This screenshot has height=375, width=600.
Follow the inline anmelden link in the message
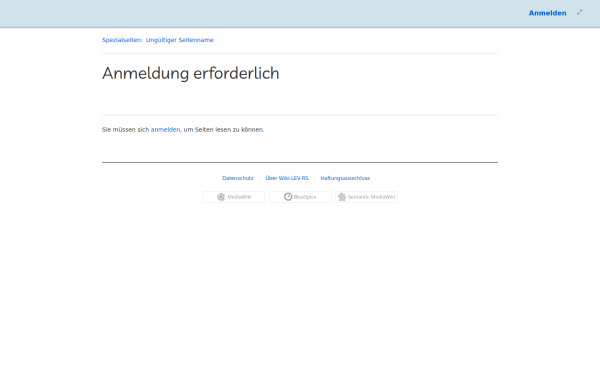click(x=165, y=130)
